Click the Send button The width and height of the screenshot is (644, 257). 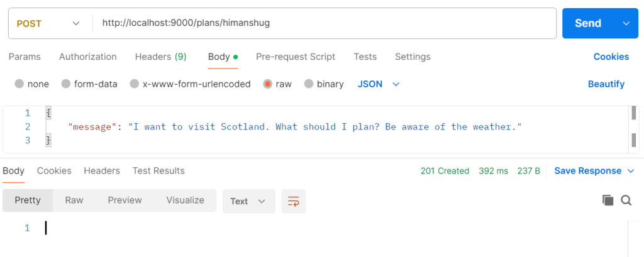click(x=588, y=23)
